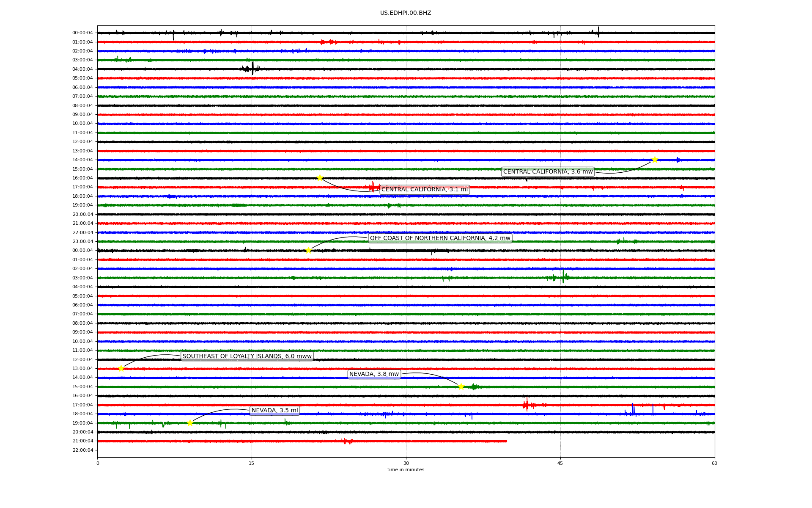Click the Southeast of Loyalty Islands event star
Viewport: 812px width, 508px height.
point(121,368)
